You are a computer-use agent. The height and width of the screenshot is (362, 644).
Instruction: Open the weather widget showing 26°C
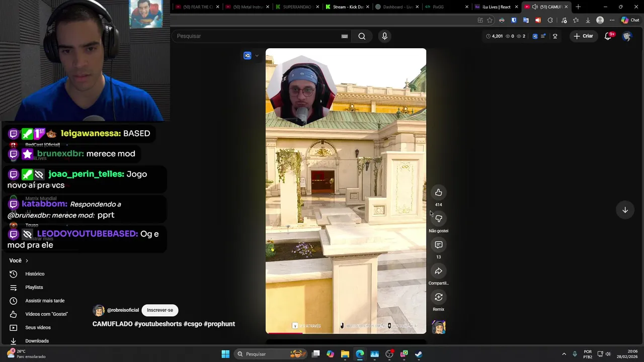point(25,354)
